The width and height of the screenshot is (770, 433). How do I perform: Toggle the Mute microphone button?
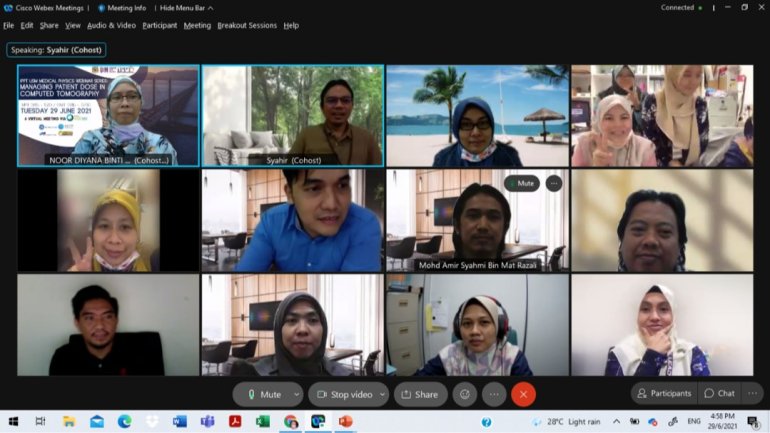coord(263,394)
